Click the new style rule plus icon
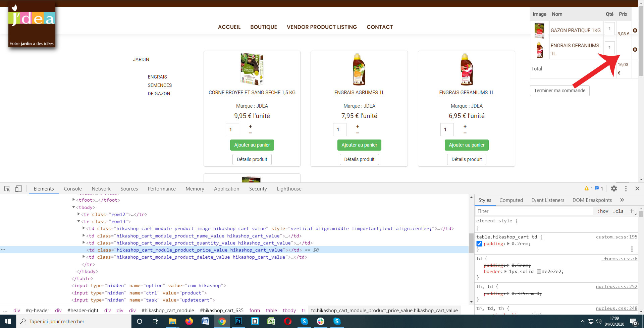644x328 pixels. (x=632, y=211)
